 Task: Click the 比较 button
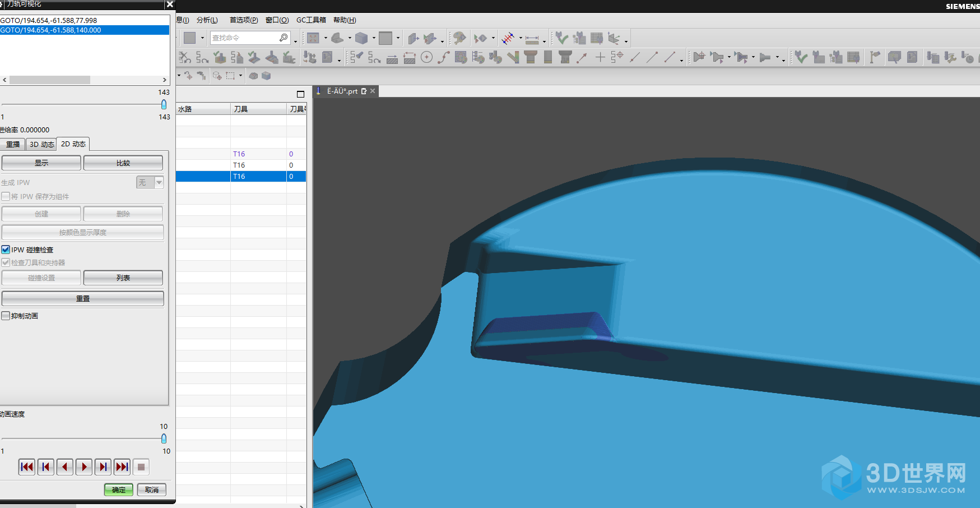pyautogui.click(x=123, y=163)
